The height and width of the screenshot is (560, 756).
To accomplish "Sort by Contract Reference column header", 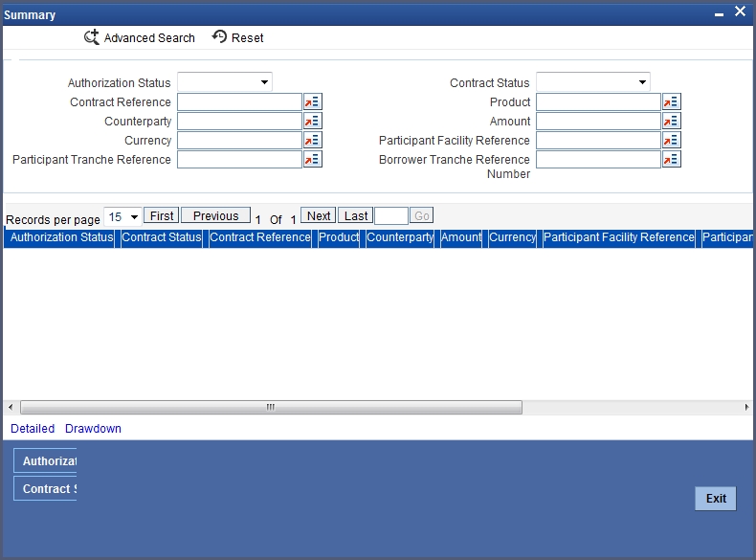I will pyautogui.click(x=260, y=236).
